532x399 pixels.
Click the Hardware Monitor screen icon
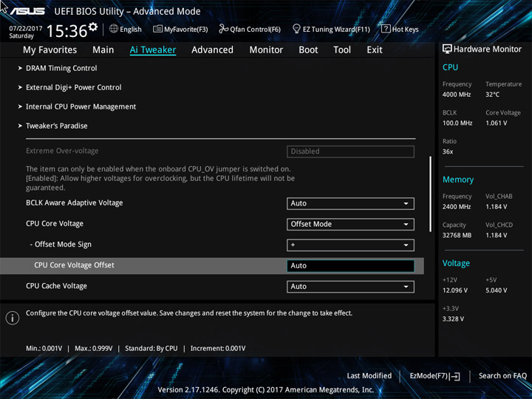coord(447,49)
